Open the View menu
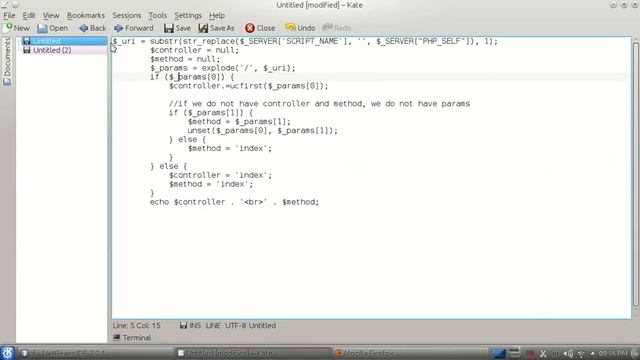This screenshot has height=360, width=640. 51,16
